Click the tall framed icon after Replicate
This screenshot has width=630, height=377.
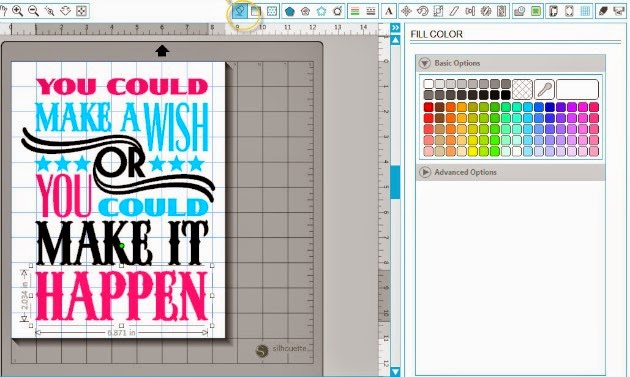[x=502, y=11]
